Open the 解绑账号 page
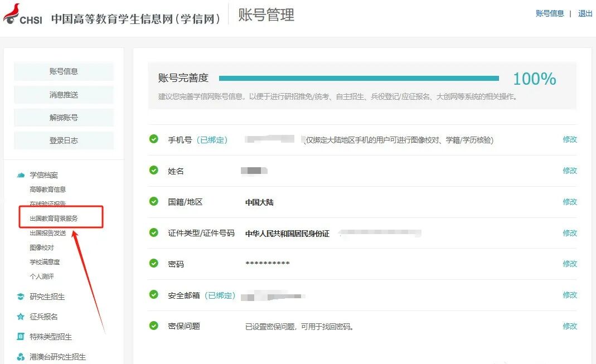The width and height of the screenshot is (596, 364). [x=63, y=117]
